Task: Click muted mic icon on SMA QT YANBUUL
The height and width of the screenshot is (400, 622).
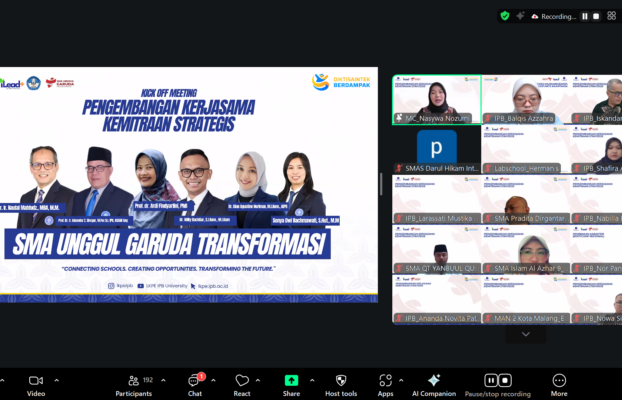Action: click(x=399, y=268)
